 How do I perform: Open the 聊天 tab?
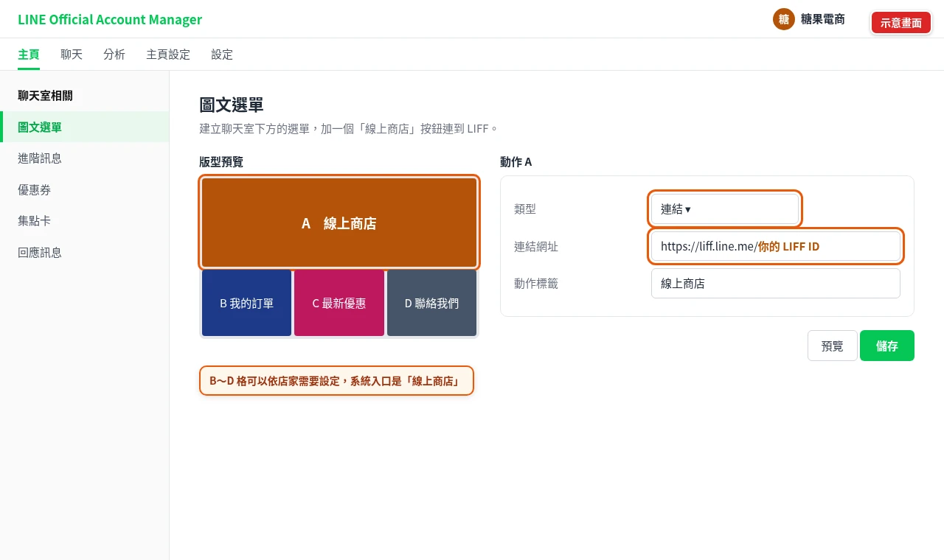coord(72,55)
